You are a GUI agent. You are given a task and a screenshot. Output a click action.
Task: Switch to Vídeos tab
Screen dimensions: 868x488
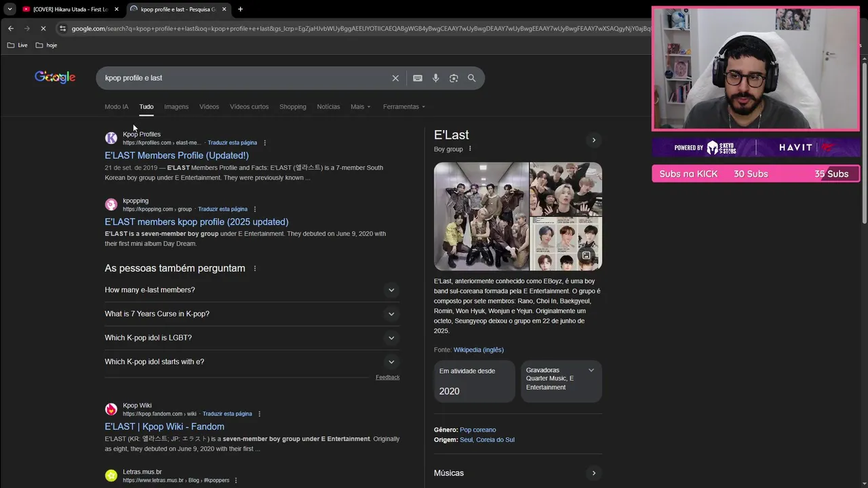point(209,107)
